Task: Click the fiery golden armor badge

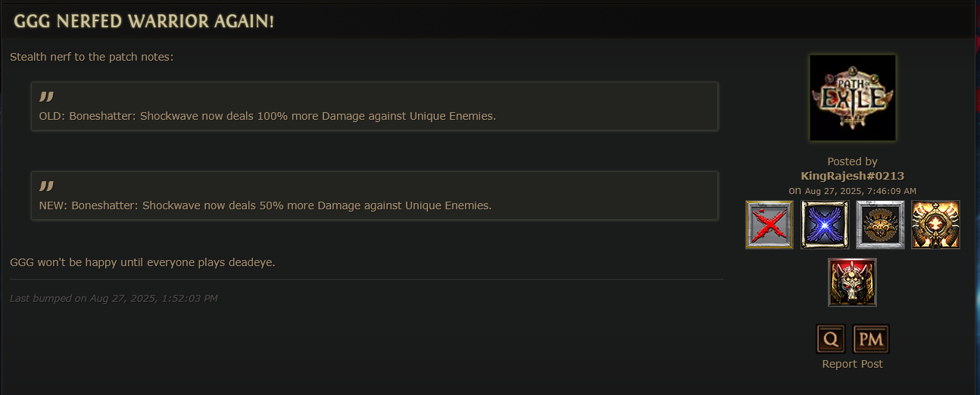Action: [x=935, y=225]
